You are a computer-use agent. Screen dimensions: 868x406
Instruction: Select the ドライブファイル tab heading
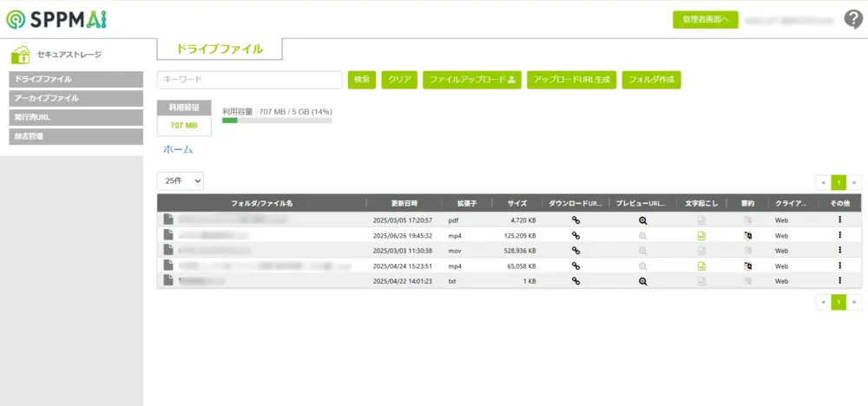pyautogui.click(x=220, y=49)
